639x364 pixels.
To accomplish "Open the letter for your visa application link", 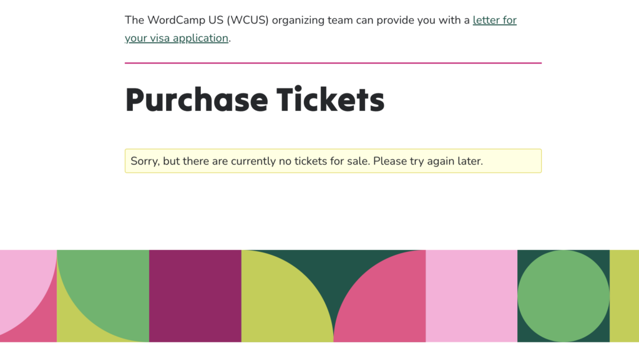I will (x=494, y=20).
